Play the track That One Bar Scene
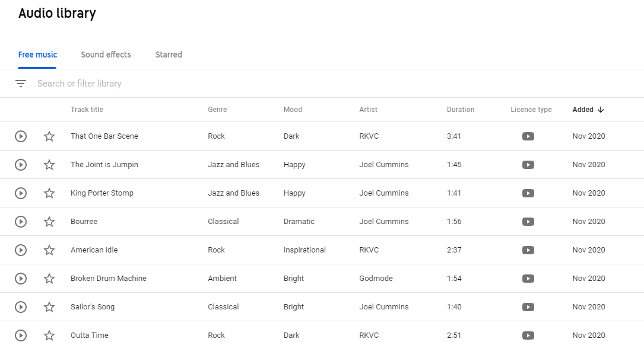The image size is (644, 342). click(x=21, y=136)
